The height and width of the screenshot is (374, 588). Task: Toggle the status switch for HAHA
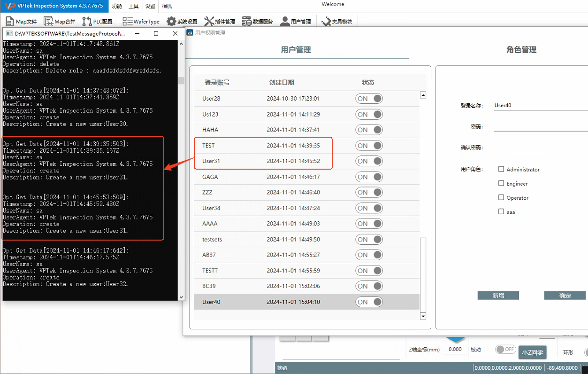pyautogui.click(x=369, y=130)
